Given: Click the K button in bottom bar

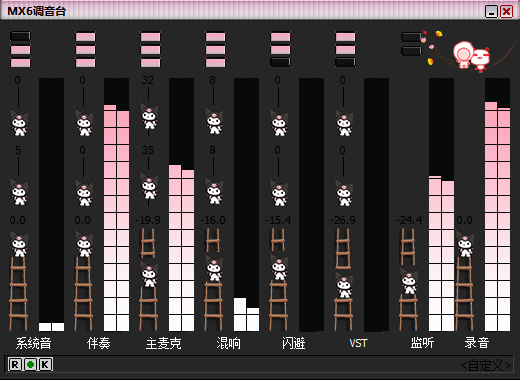Looking at the screenshot, I should point(46,365).
